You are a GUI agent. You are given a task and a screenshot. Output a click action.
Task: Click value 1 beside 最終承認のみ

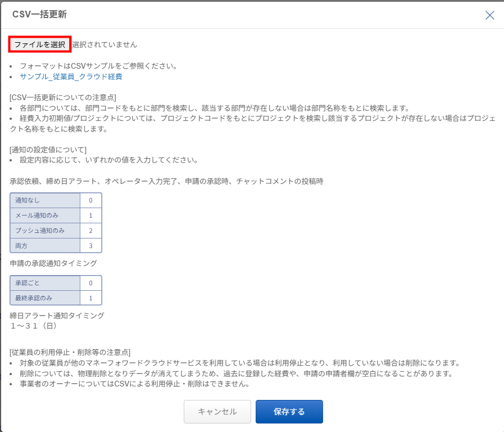point(90,298)
